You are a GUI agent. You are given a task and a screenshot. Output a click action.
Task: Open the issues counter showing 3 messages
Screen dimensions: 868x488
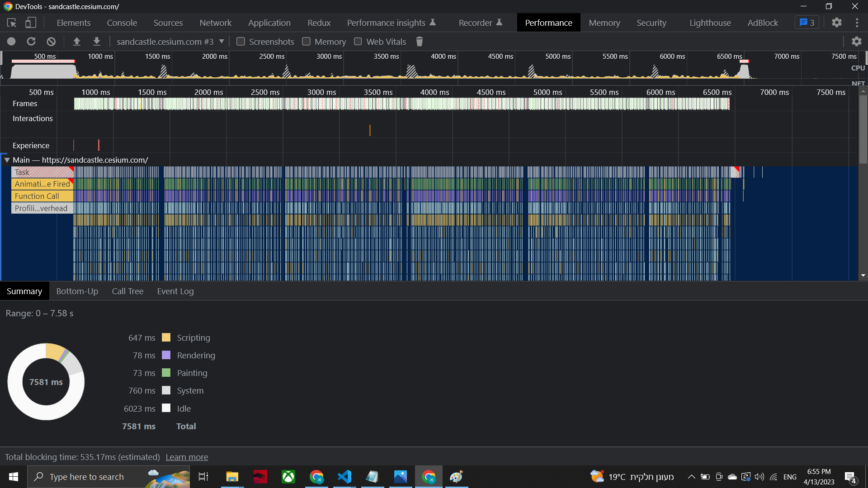807,22
